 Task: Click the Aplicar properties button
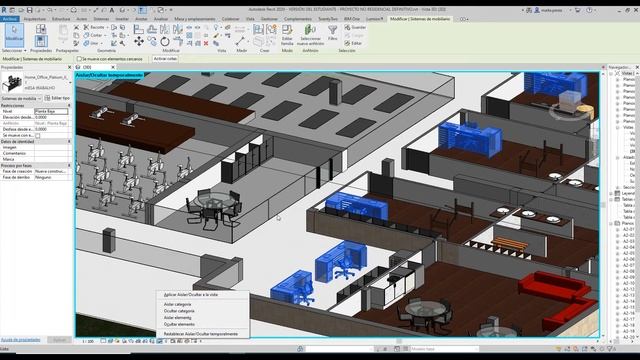point(60,340)
